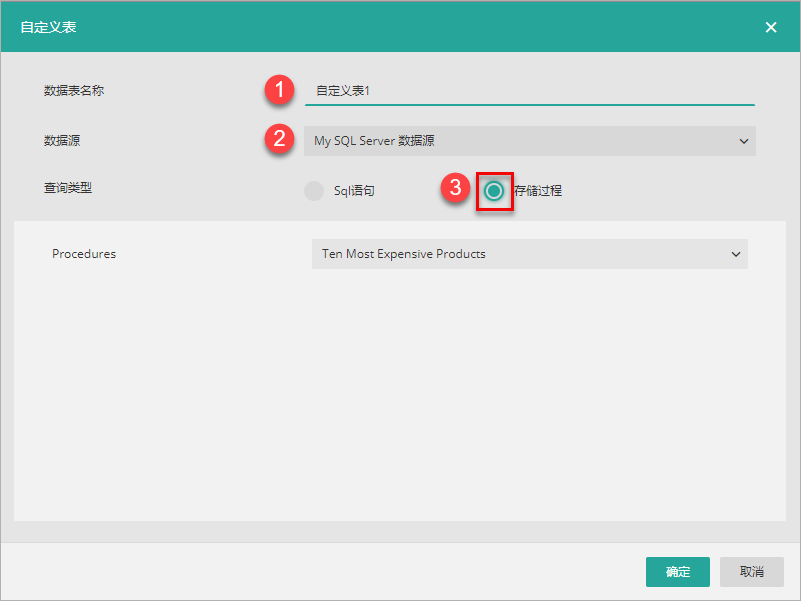
Task: Click the chevron arrow on the Procedures dropdown
Action: (736, 254)
